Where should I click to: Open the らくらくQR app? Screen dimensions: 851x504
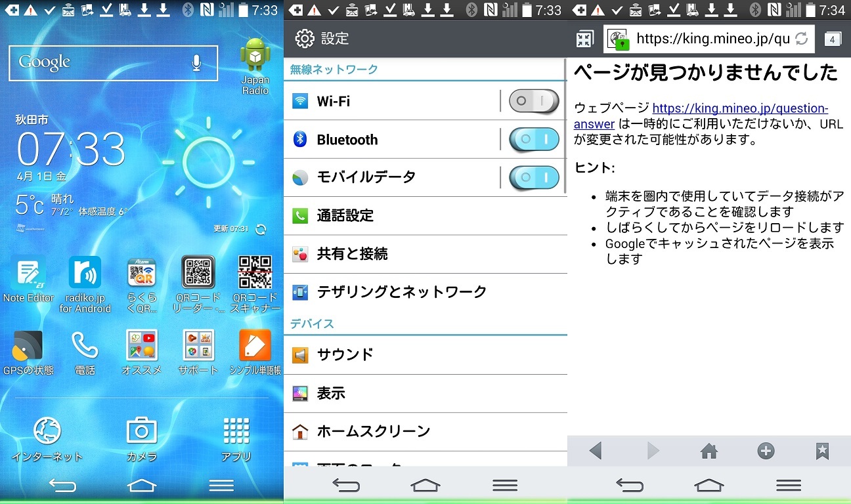coord(142,284)
